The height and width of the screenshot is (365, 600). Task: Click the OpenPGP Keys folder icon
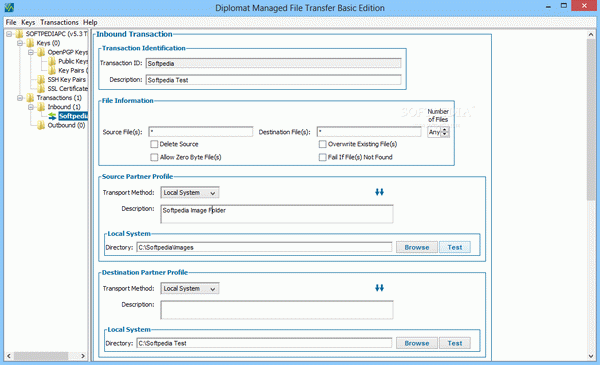tap(41, 52)
